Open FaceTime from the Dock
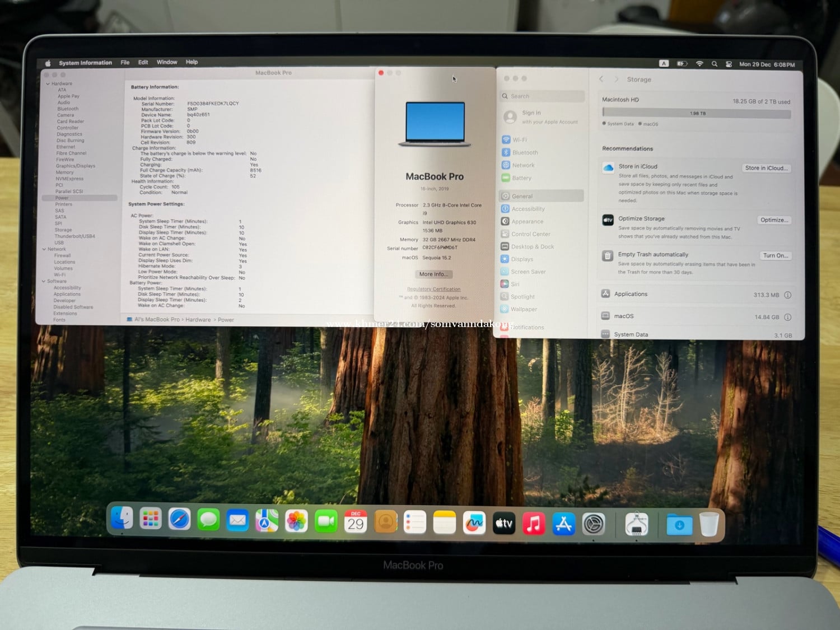The width and height of the screenshot is (840, 630). click(x=326, y=522)
